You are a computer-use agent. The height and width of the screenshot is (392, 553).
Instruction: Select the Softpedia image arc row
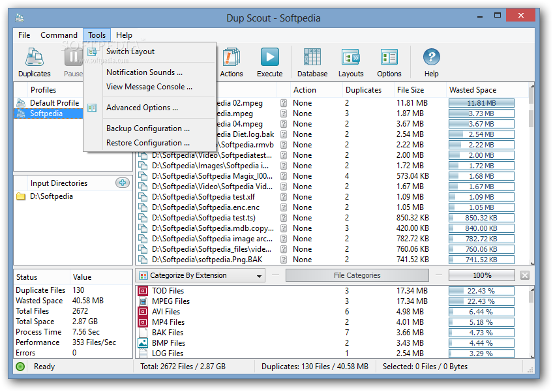click(331, 239)
